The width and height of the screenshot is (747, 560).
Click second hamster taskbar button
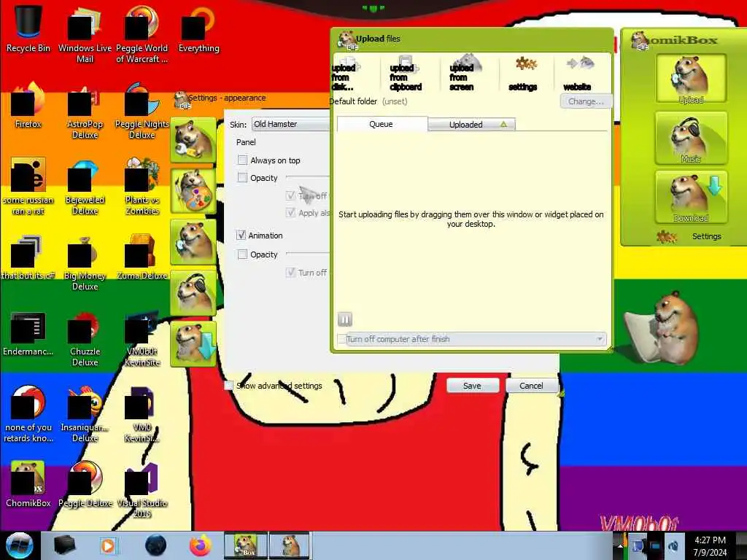click(x=289, y=545)
